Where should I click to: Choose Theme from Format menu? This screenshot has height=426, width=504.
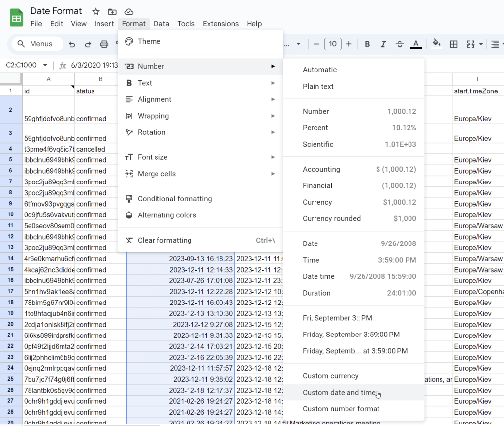click(201, 41)
